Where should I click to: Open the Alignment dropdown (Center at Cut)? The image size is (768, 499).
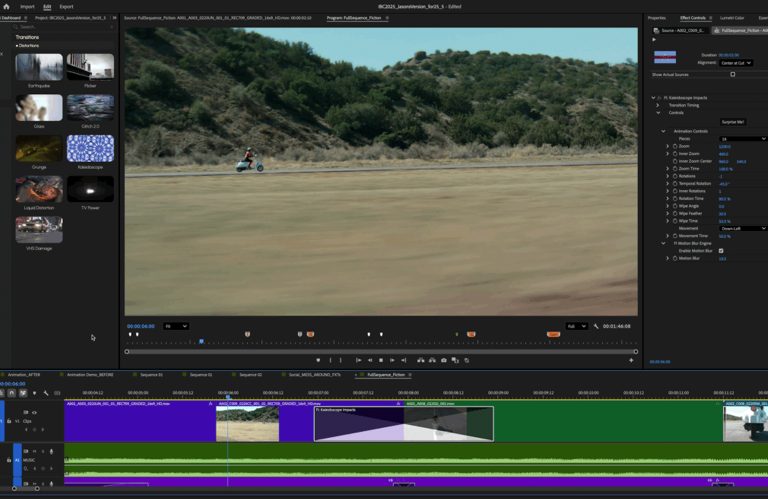coord(736,63)
